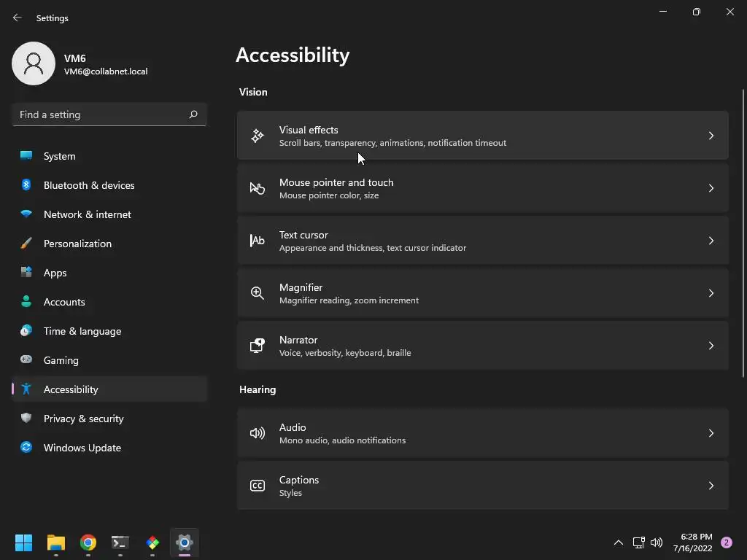The image size is (747, 560).
Task: Expand the Captions chevron arrow
Action: [711, 486]
